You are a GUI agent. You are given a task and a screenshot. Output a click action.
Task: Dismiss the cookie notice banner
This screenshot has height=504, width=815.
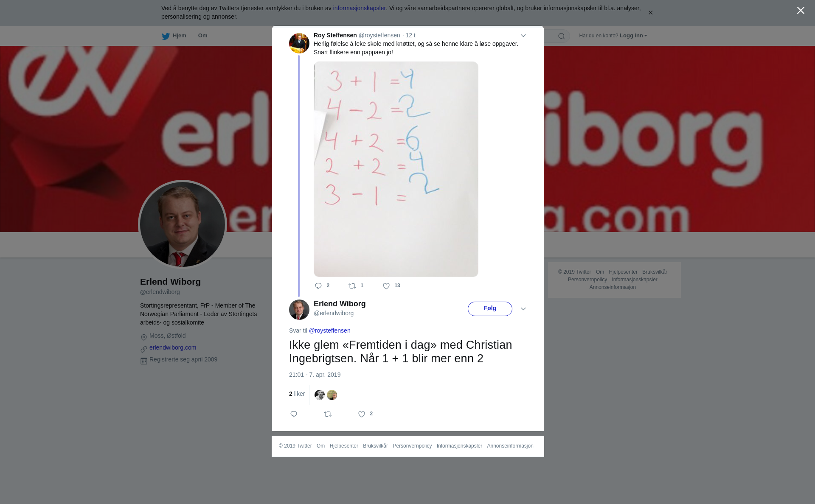coord(650,13)
